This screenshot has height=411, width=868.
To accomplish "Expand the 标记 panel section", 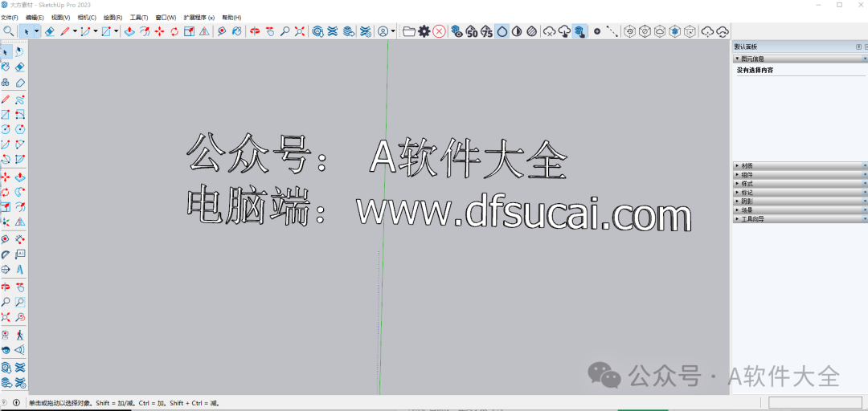I will click(800, 192).
